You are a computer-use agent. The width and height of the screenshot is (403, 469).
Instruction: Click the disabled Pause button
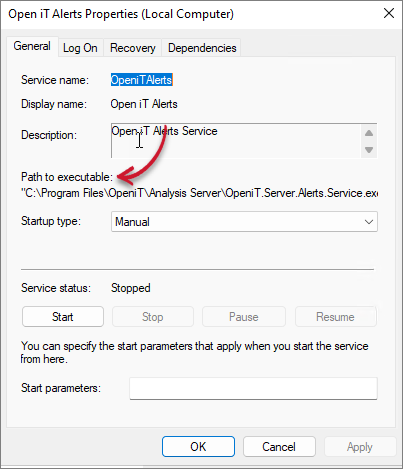click(x=244, y=317)
